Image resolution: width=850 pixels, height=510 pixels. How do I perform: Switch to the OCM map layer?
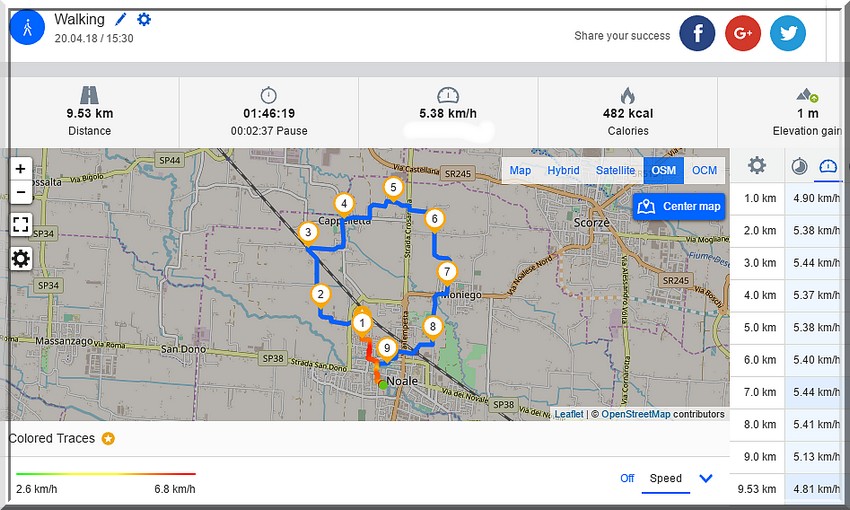[x=704, y=170]
